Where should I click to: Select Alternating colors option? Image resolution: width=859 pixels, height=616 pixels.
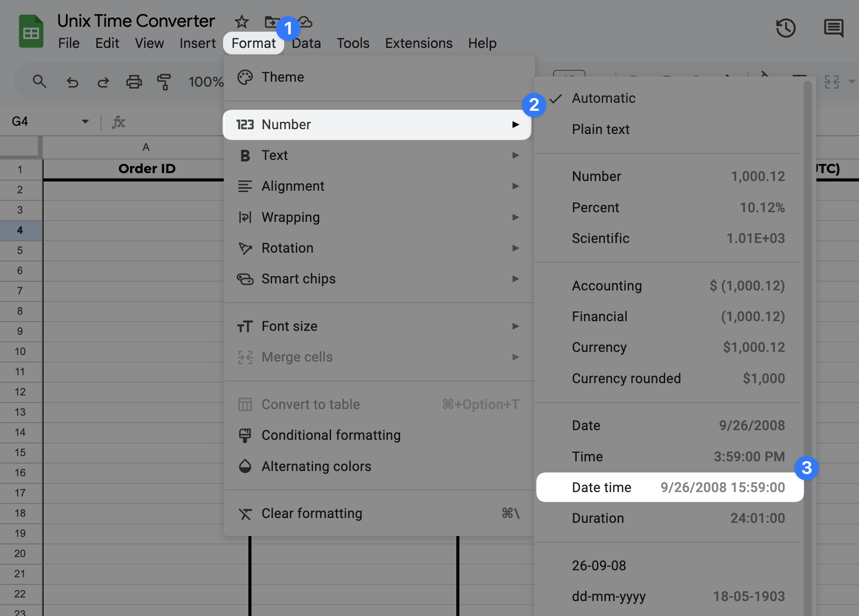click(x=316, y=466)
